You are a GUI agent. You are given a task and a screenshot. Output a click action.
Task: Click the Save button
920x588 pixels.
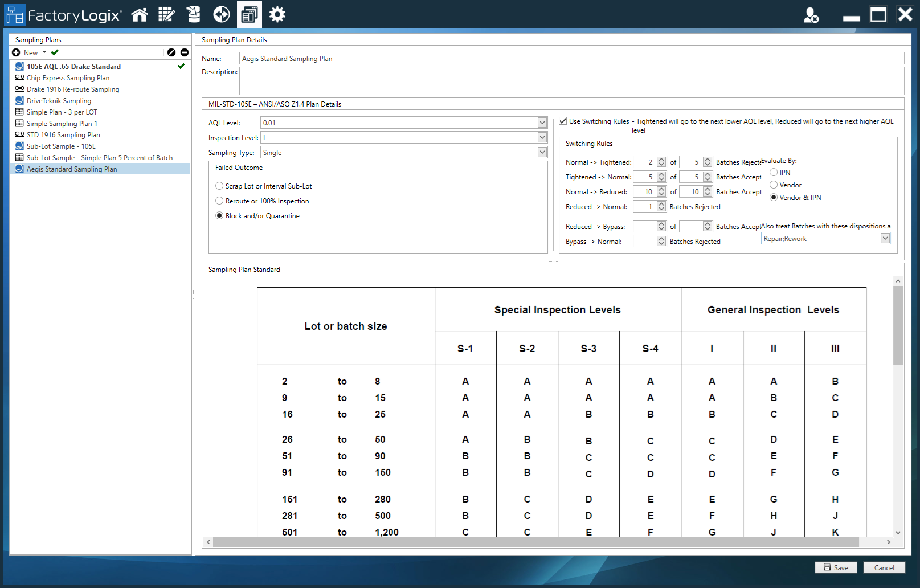(836, 567)
